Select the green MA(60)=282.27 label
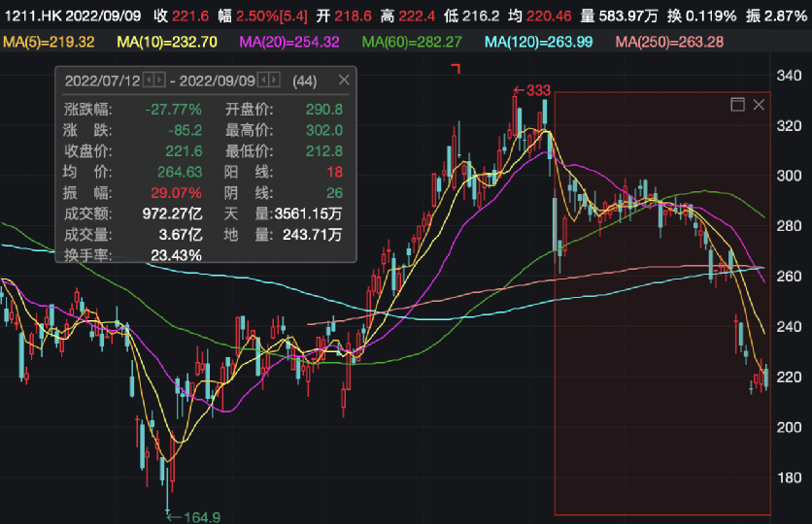The height and width of the screenshot is (524, 812). (x=412, y=41)
